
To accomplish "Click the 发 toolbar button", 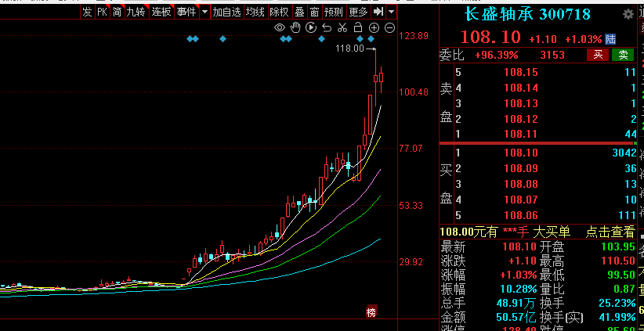I will point(87,12).
